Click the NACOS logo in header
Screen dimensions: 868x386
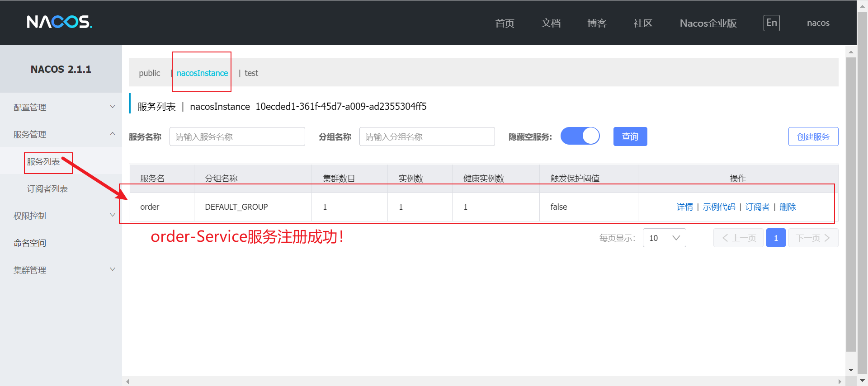pyautogui.click(x=59, y=22)
